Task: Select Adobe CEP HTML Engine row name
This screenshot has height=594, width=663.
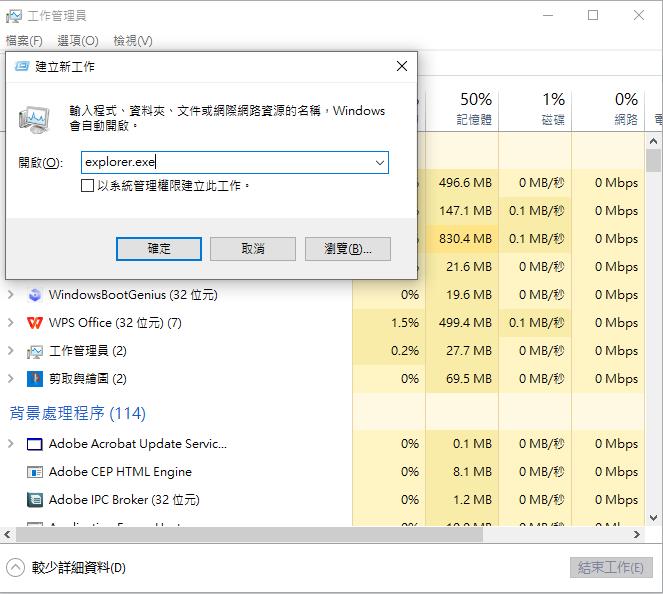Action: 120,471
